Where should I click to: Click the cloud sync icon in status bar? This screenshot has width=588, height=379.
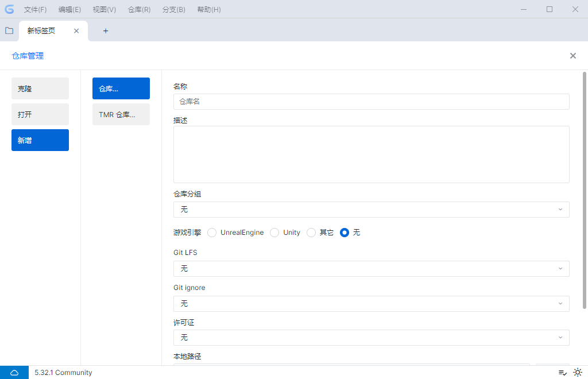pyautogui.click(x=14, y=372)
